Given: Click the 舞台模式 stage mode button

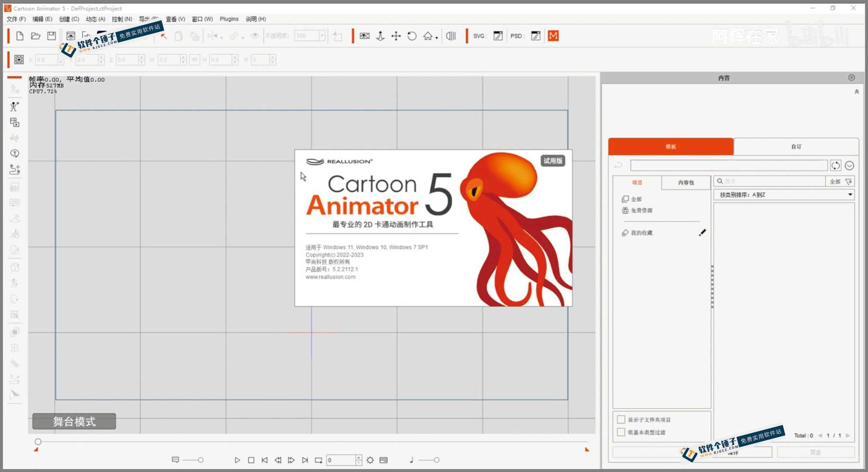Looking at the screenshot, I should coord(74,421).
